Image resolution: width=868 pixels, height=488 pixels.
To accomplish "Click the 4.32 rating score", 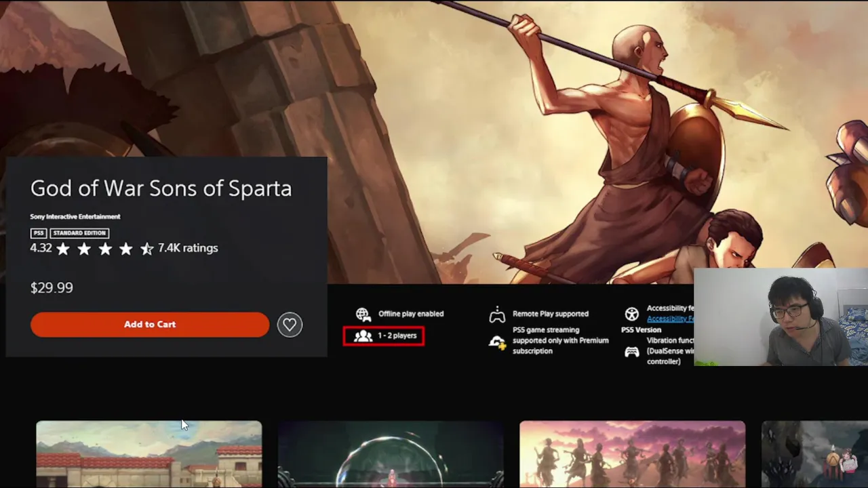I will [x=41, y=248].
